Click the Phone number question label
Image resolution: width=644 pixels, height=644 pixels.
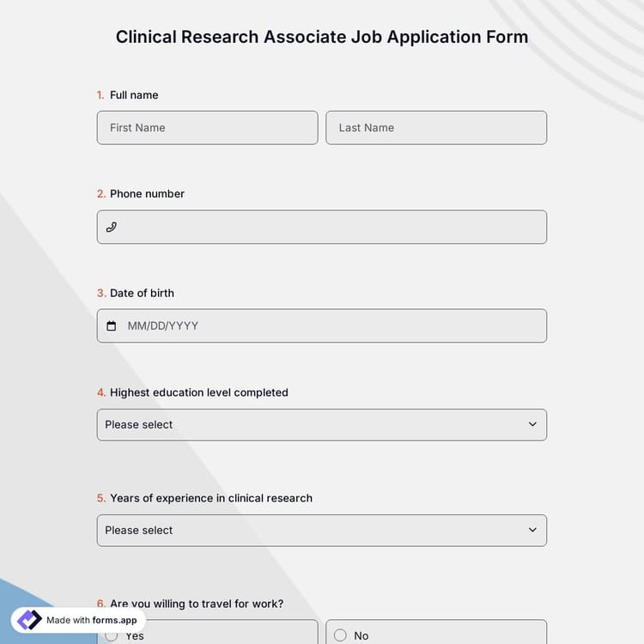click(147, 194)
